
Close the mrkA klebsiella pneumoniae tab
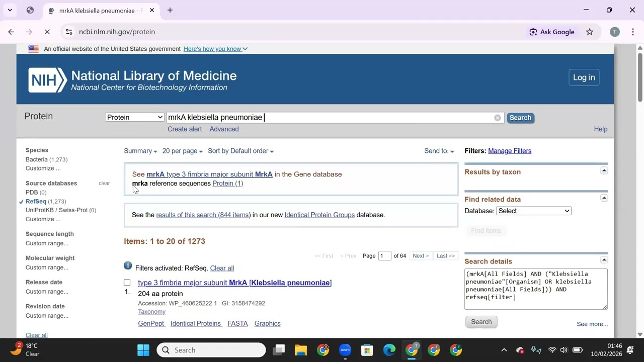pos(152,10)
